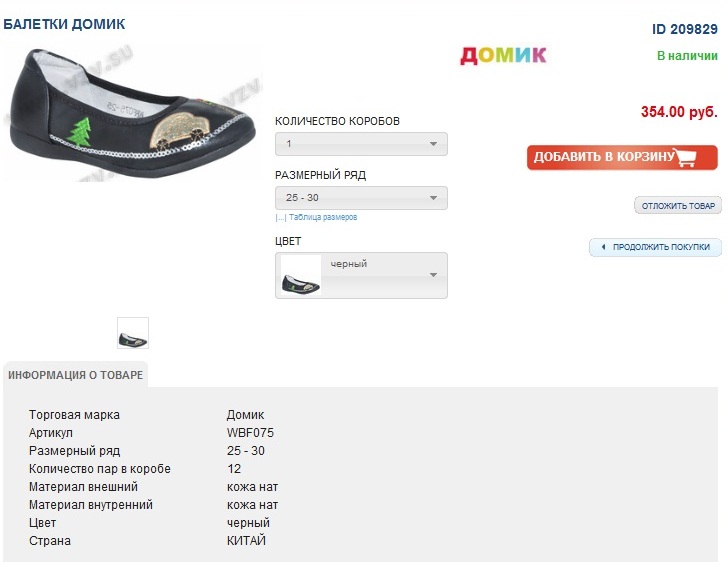Switch to the ИНФОРМАЦИЯ О ТОВАРЕ tab

click(x=76, y=376)
